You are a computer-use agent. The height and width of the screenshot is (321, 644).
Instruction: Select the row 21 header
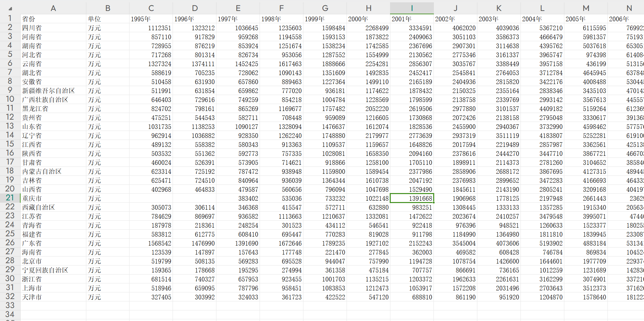(10, 198)
